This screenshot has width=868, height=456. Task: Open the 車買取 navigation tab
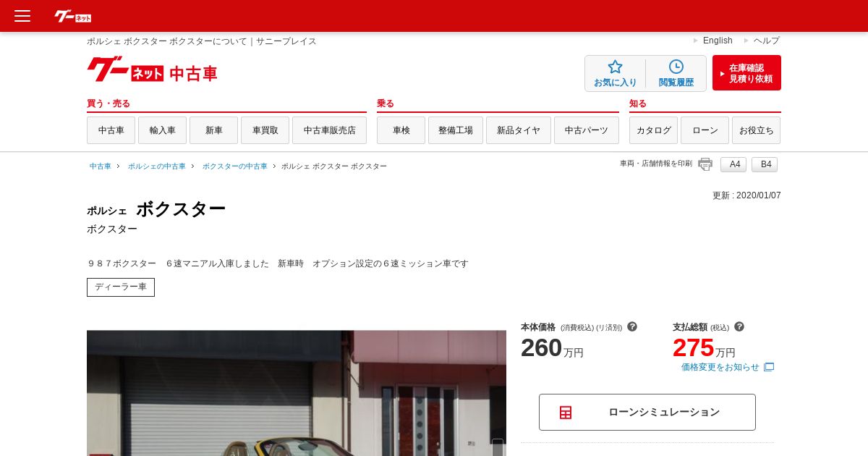pyautogui.click(x=265, y=130)
